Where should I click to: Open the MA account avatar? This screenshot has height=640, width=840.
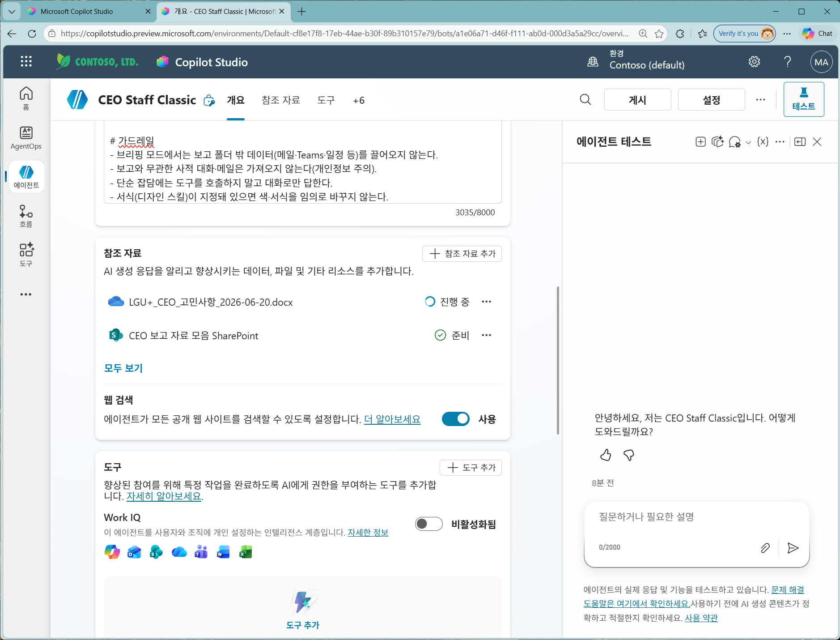click(821, 62)
